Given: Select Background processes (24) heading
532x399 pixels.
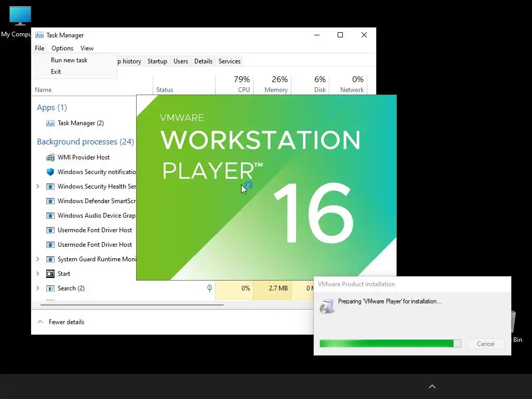Looking at the screenshot, I should pos(86,142).
